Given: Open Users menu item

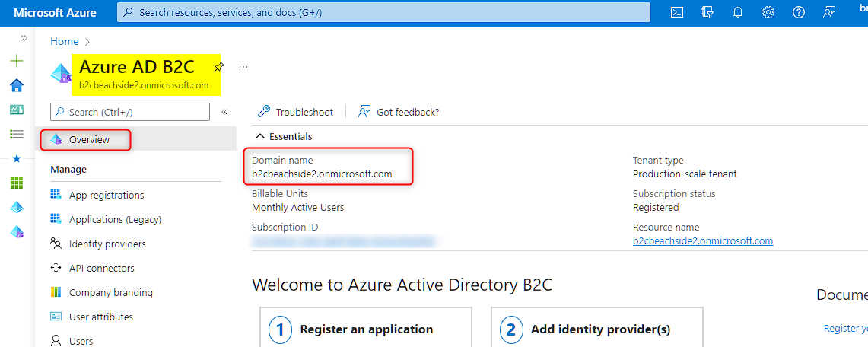Looking at the screenshot, I should [81, 341].
